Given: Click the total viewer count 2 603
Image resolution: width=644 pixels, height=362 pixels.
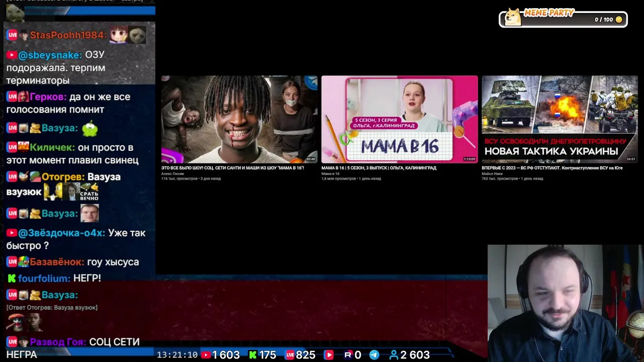Looking at the screenshot, I should click(x=415, y=355).
